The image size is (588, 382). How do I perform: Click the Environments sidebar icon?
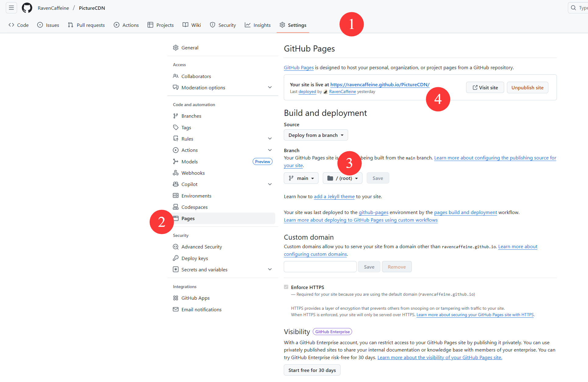tap(176, 196)
